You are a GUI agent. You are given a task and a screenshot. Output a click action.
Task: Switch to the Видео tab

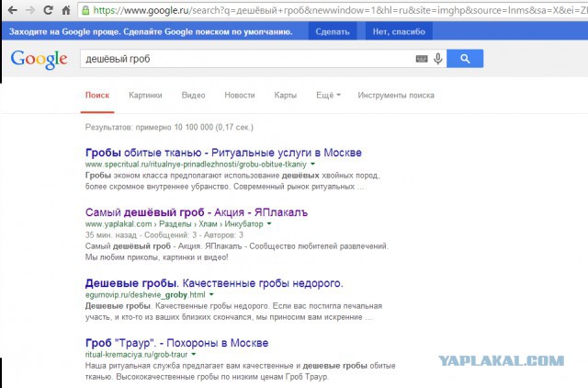[194, 96]
